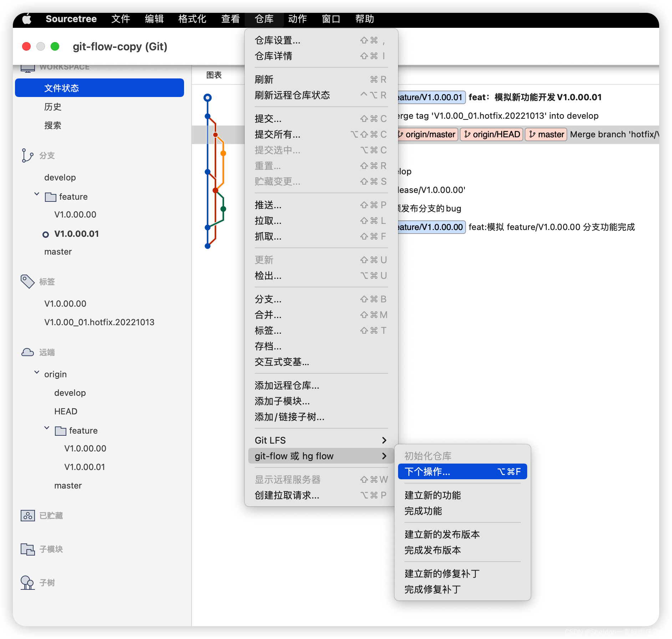The height and width of the screenshot is (639, 672).
Task: Open the 帮助 menu in menu bar
Action: pos(365,19)
